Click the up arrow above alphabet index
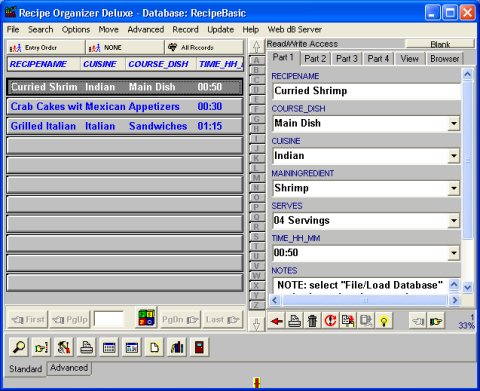The width and height of the screenshot is (480, 391). tap(256, 47)
